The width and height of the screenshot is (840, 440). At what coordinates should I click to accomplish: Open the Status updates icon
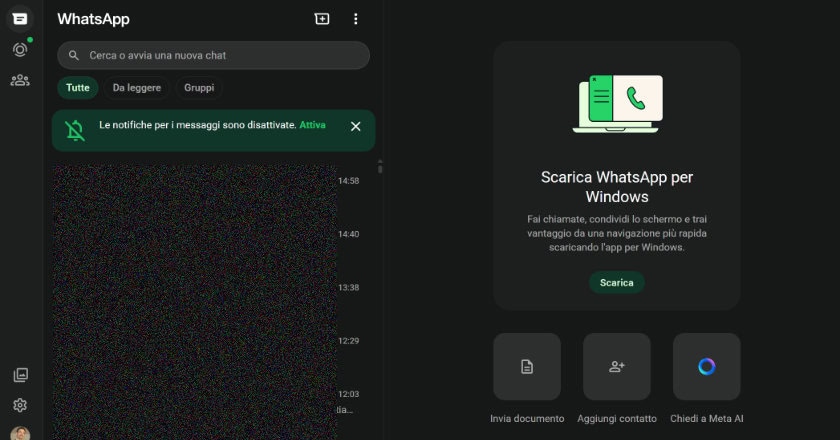pos(20,50)
